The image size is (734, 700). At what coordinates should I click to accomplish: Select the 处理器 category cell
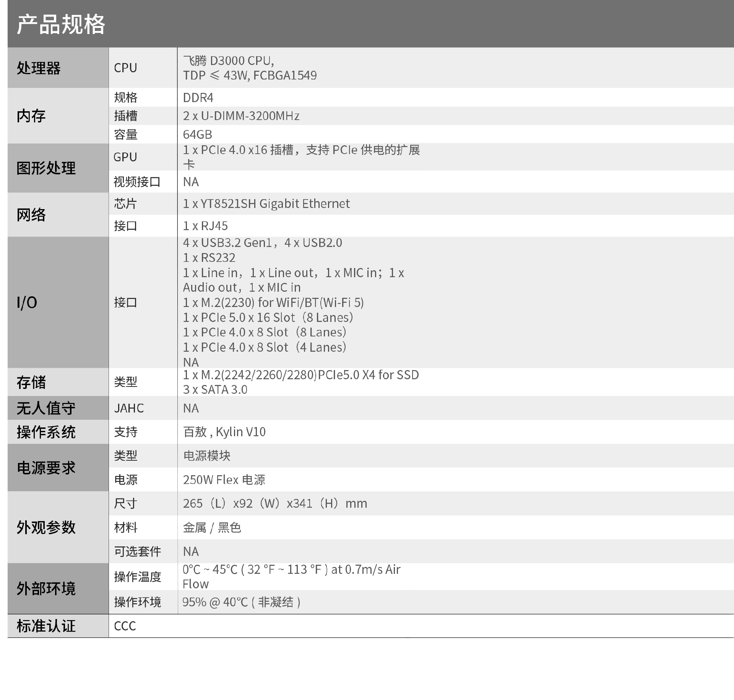(39, 68)
